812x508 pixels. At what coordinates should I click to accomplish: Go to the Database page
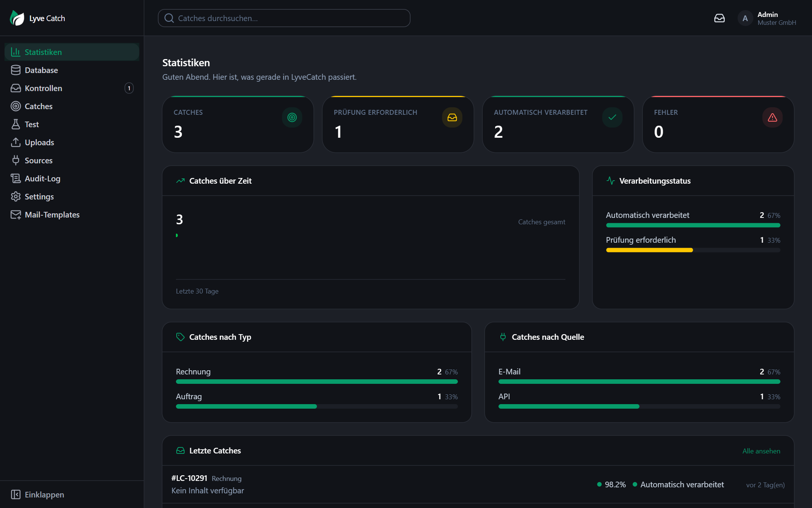[x=72, y=70]
